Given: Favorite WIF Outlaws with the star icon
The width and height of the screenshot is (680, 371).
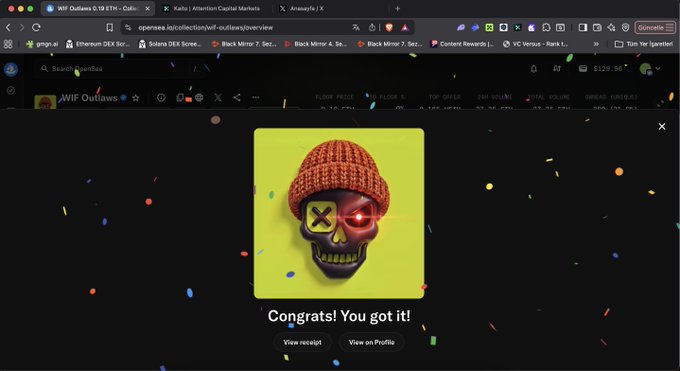Looking at the screenshot, I should [136, 98].
